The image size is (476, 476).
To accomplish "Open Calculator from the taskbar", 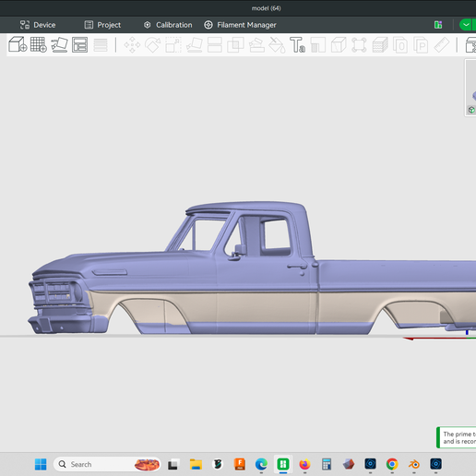I will pyautogui.click(x=327, y=464).
